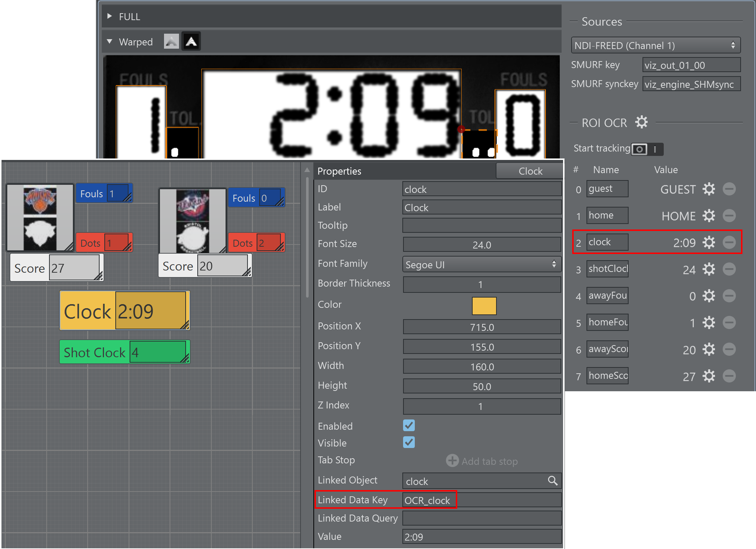Remove the guest OCR entry
Viewport: 756px width, 549px height.
point(729,189)
